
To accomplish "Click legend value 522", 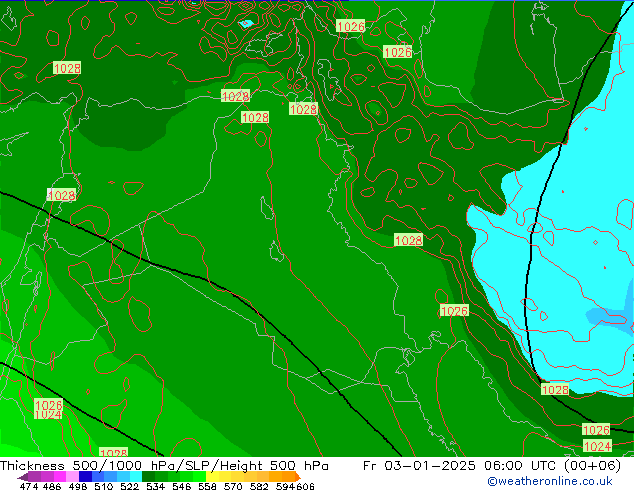I will (x=129, y=486).
